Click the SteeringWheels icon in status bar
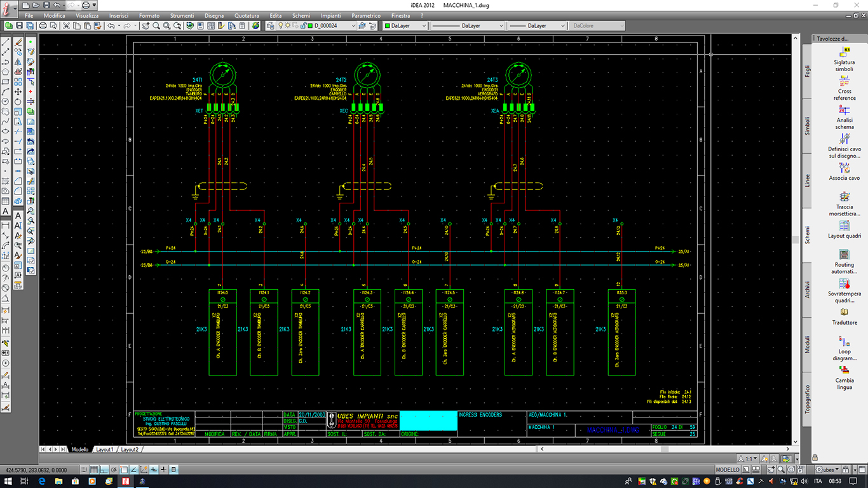The height and width of the screenshot is (488, 868). point(790,470)
